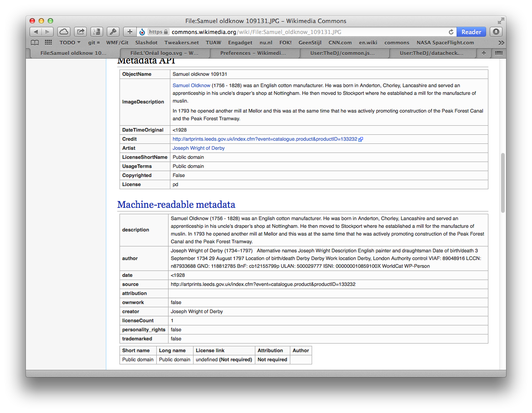Image resolution: width=532 pixels, height=413 pixels.
Task: Open the TUAW bookmark
Action: coord(214,43)
